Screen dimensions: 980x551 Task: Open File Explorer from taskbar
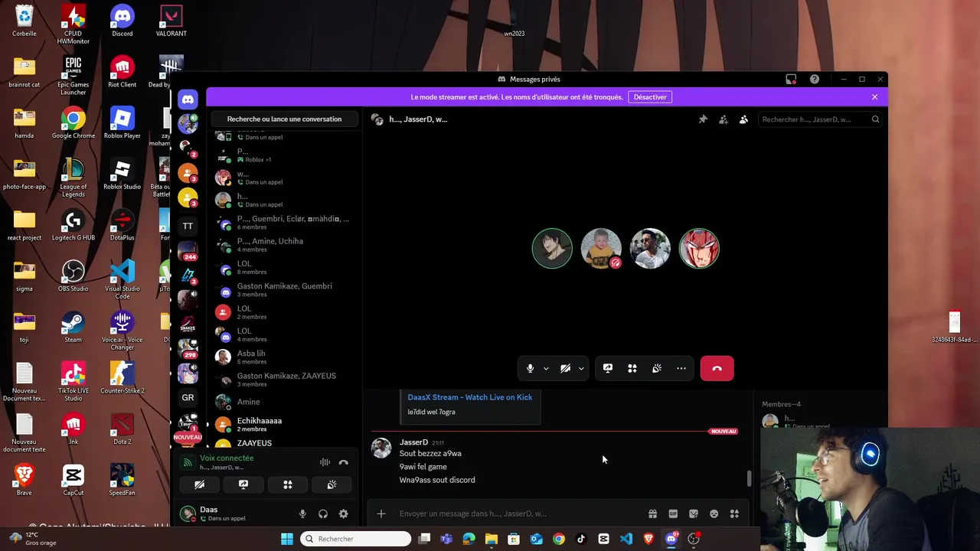click(x=492, y=539)
